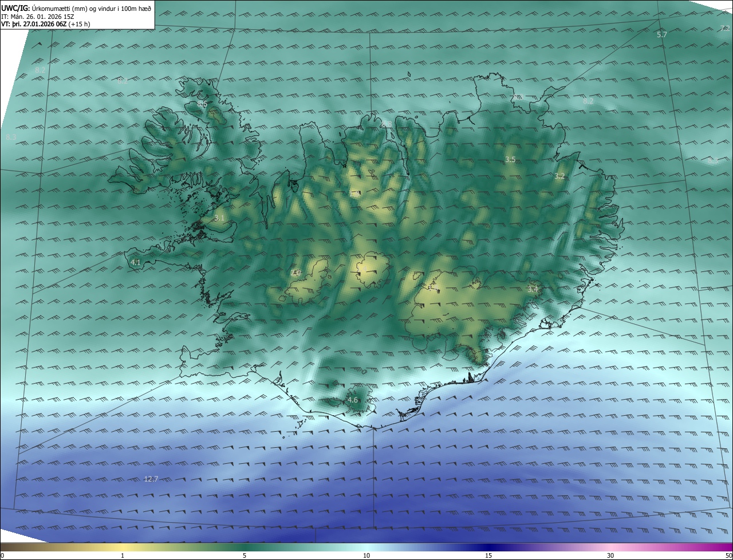Click the 3.1 value label on the map
This screenshot has height=560, width=733.
tap(219, 218)
